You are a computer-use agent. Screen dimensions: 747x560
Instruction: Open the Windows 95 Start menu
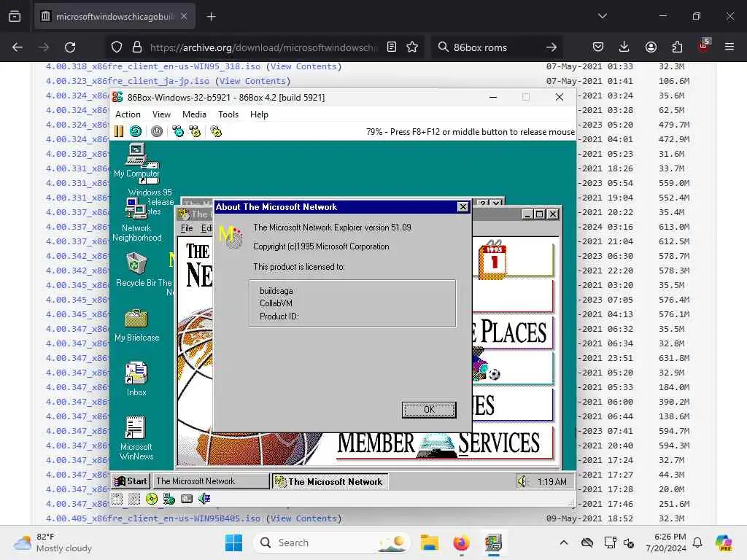click(x=131, y=481)
